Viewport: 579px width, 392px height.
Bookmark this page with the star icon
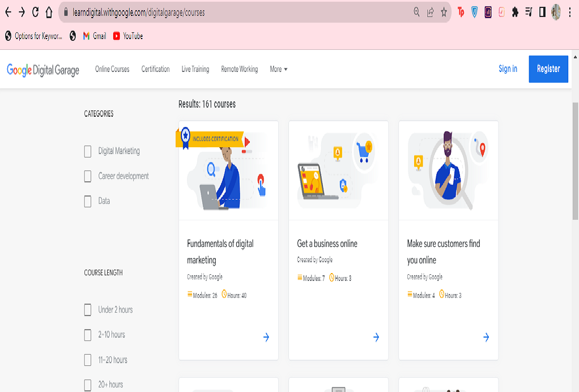click(x=444, y=12)
